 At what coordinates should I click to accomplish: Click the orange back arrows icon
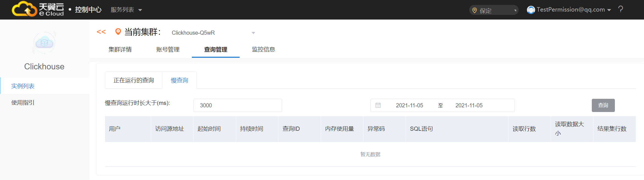click(x=101, y=32)
